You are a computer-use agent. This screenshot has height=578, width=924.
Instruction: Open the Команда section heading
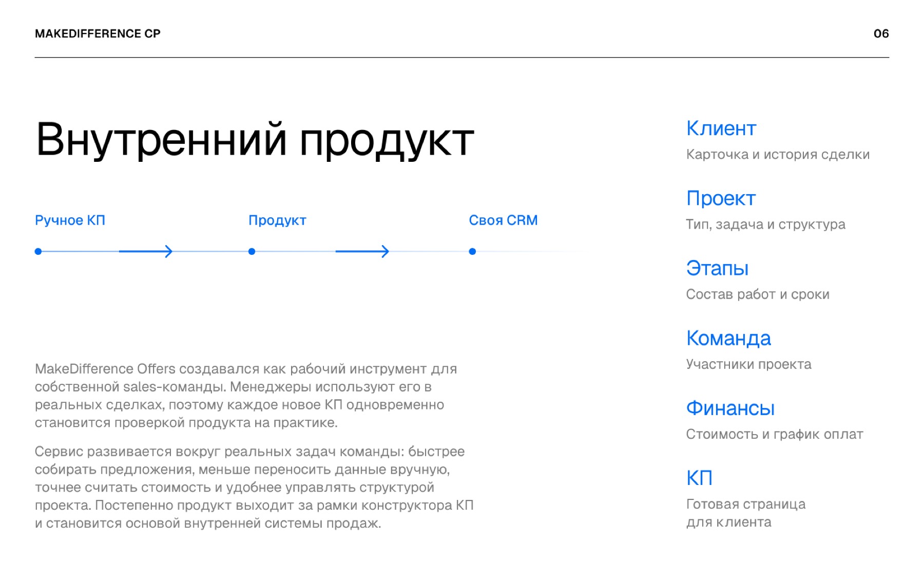pos(728,338)
